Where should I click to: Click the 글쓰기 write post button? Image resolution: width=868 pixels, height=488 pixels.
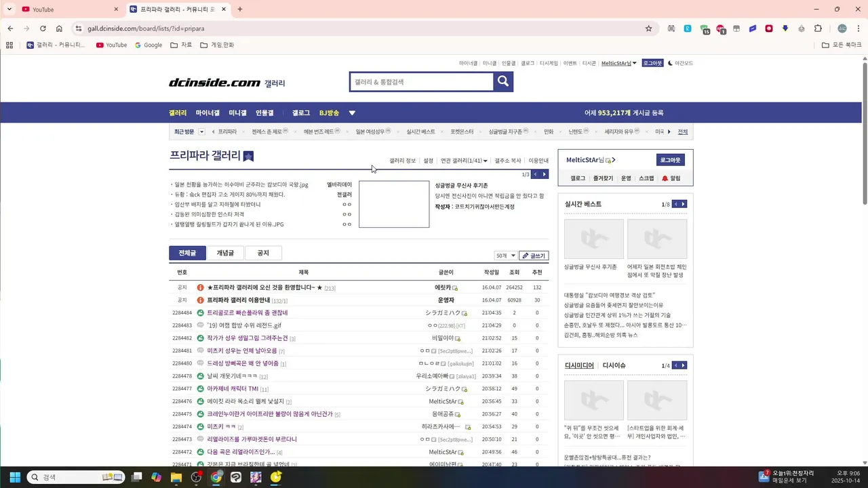click(x=534, y=256)
